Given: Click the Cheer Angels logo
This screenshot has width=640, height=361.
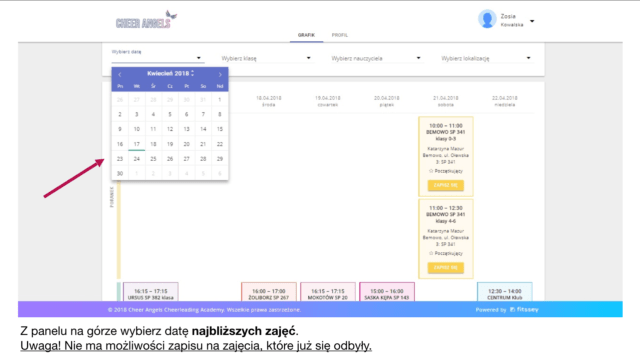Looking at the screenshot, I should (146, 20).
